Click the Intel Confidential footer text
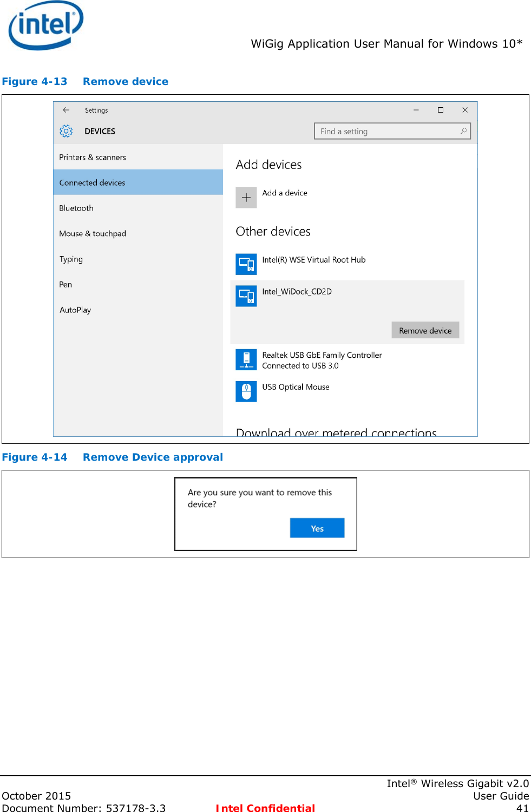The width and height of the screenshot is (531, 812). click(x=265, y=808)
